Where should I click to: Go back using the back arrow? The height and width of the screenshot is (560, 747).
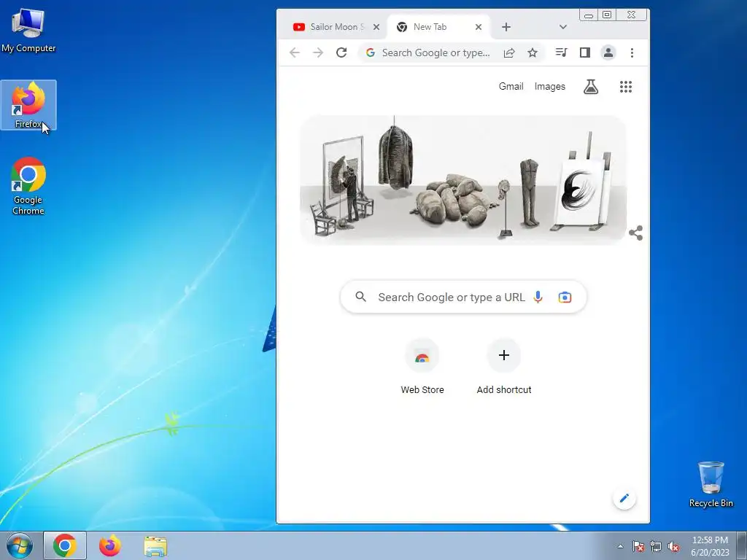click(295, 52)
